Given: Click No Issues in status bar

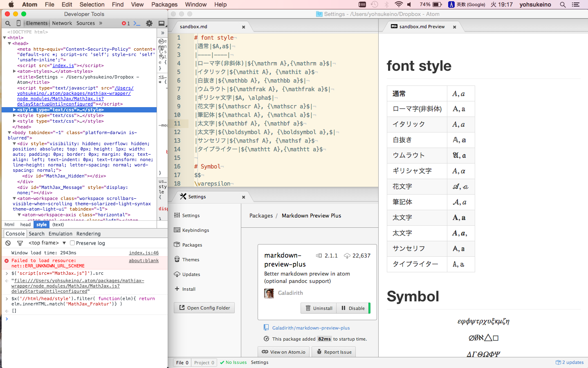Looking at the screenshot, I should click(233, 362).
